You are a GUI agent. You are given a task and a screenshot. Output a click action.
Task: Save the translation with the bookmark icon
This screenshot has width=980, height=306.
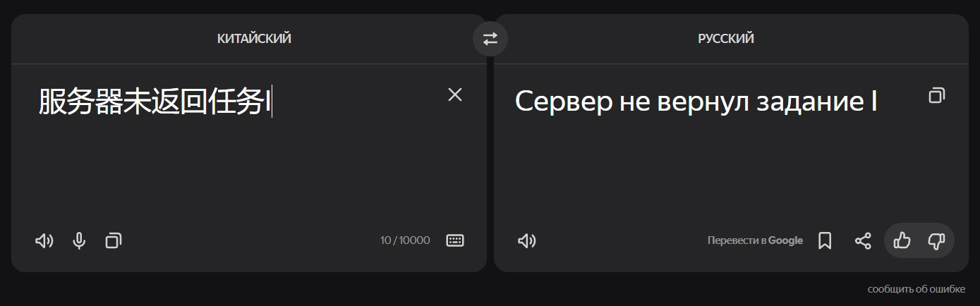825,241
